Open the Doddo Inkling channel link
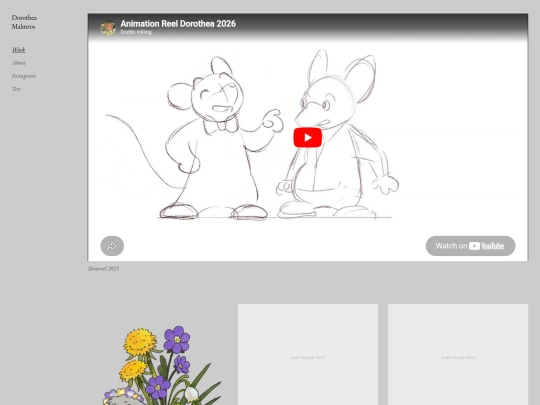This screenshot has width=540, height=405. coord(136,32)
